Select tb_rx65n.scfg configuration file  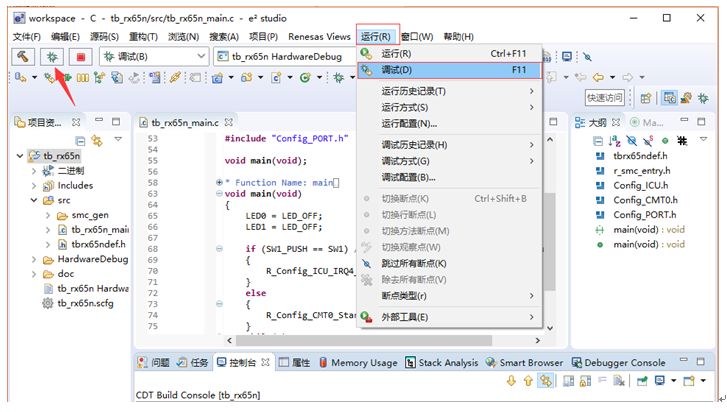point(85,304)
